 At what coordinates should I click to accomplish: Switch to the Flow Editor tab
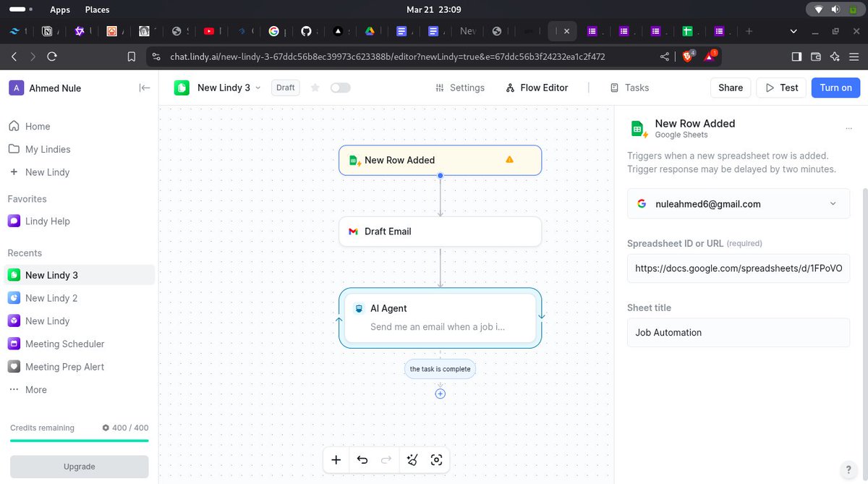(537, 88)
